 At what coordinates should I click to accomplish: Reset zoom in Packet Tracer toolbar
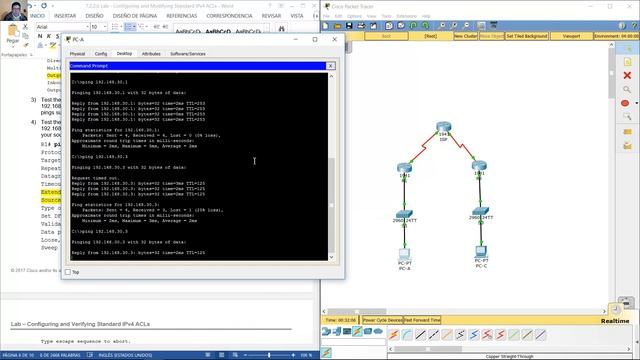click(x=454, y=26)
